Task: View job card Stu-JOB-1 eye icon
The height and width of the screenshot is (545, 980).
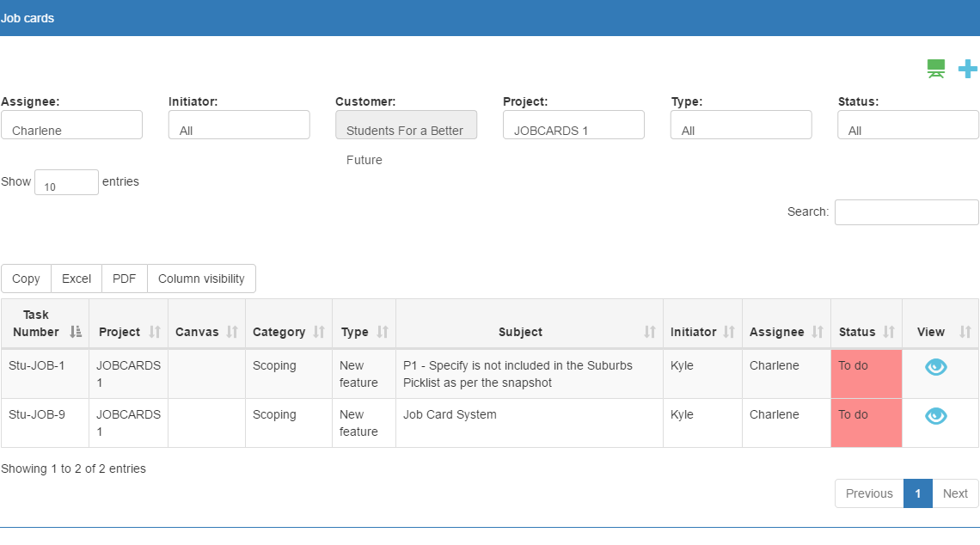Action: click(935, 367)
